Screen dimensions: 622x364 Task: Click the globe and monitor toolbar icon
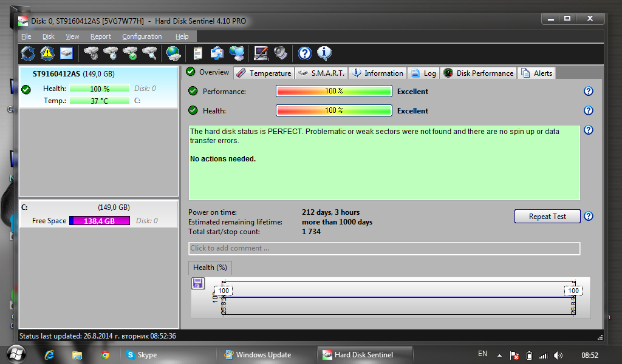[237, 53]
